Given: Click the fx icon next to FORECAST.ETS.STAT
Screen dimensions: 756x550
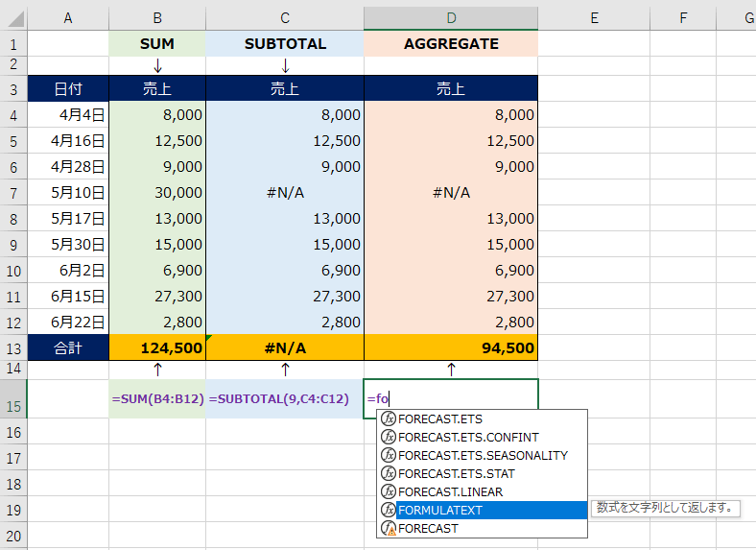Looking at the screenshot, I should 389,473.
